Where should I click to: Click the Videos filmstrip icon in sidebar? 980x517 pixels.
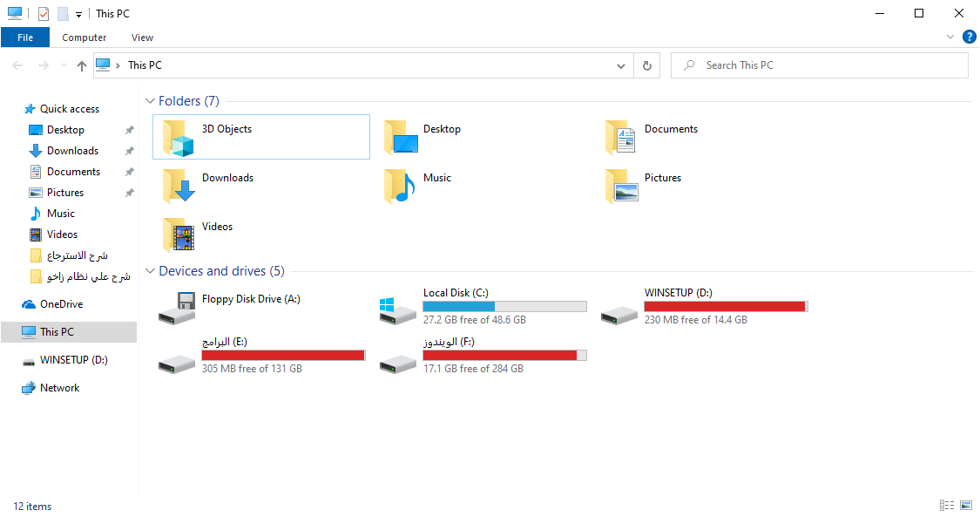point(36,235)
